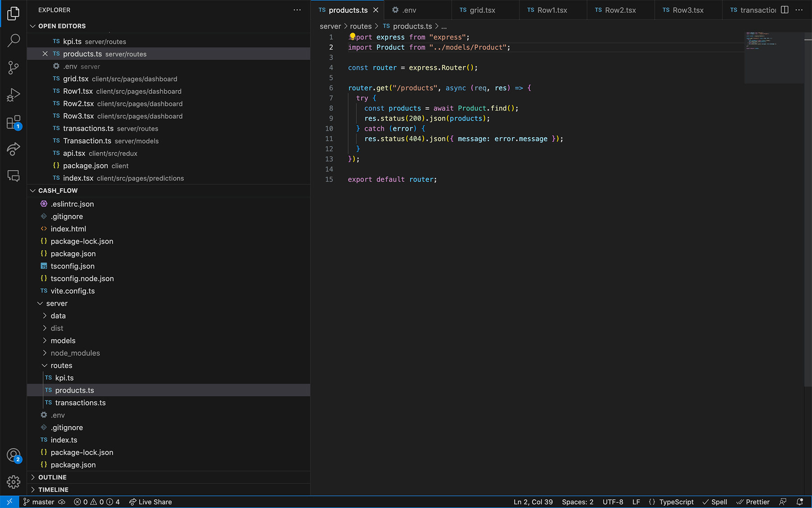This screenshot has height=508, width=812.
Task: Change indentation via Spaces: 2
Action: [x=577, y=502]
